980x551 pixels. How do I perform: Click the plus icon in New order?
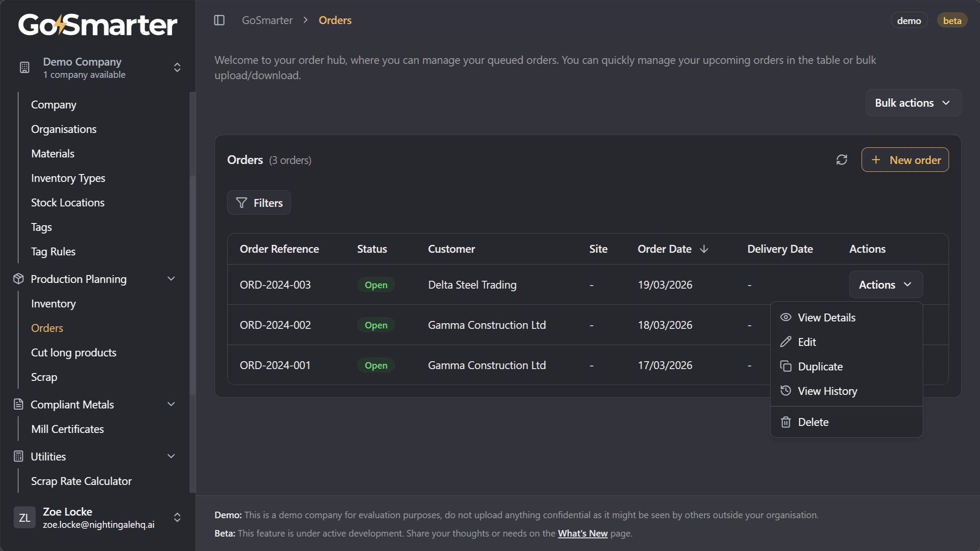coord(876,160)
